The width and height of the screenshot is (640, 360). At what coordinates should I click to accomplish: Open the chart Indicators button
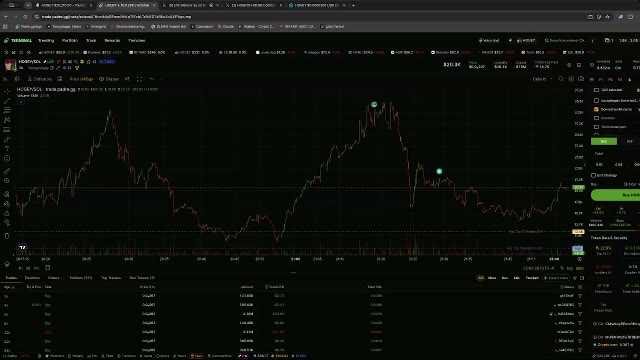40,79
